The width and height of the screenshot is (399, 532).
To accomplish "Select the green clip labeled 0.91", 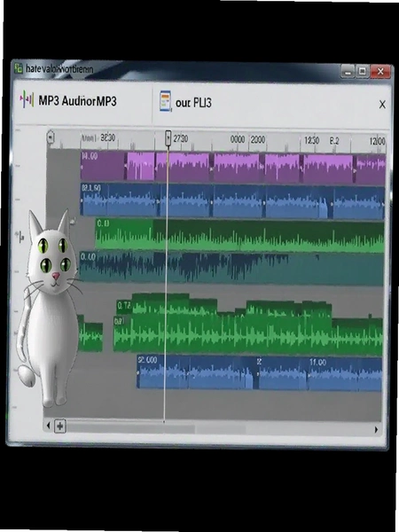I will coord(247,336).
